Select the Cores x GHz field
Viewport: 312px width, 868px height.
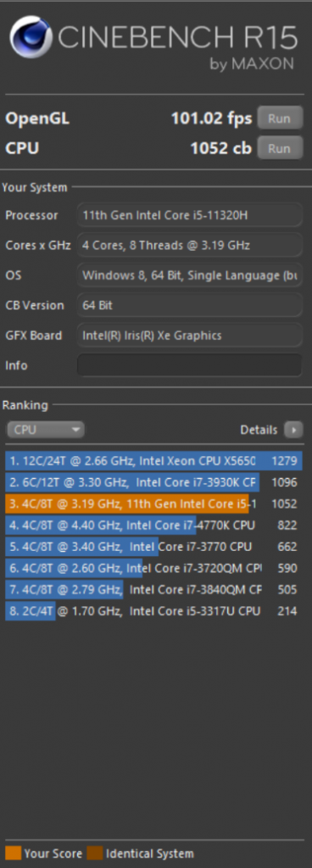tap(190, 245)
